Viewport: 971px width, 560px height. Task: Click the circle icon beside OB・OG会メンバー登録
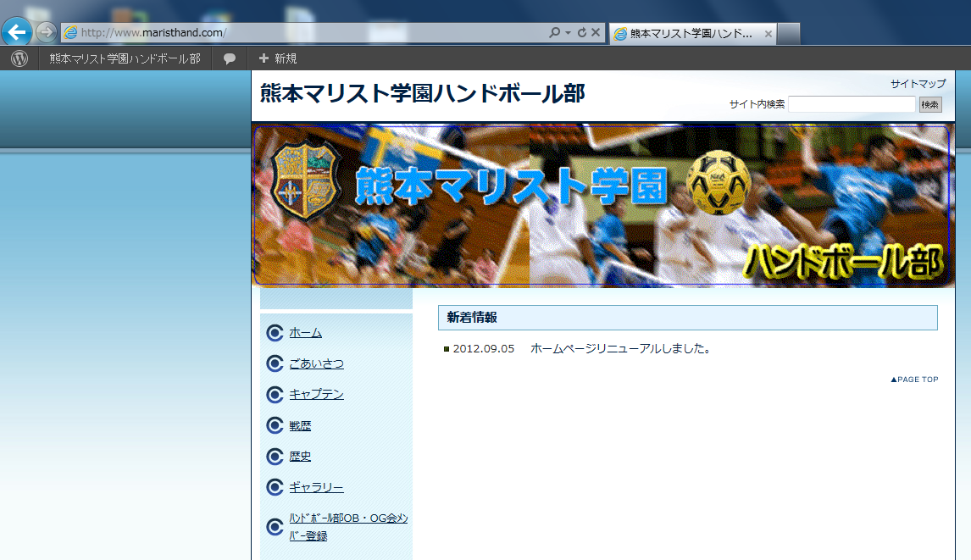point(275,527)
